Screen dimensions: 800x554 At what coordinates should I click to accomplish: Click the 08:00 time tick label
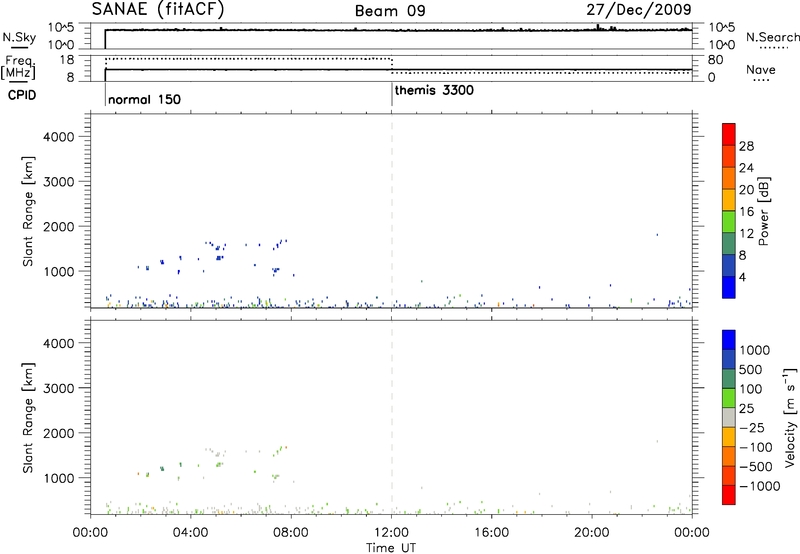(x=291, y=533)
